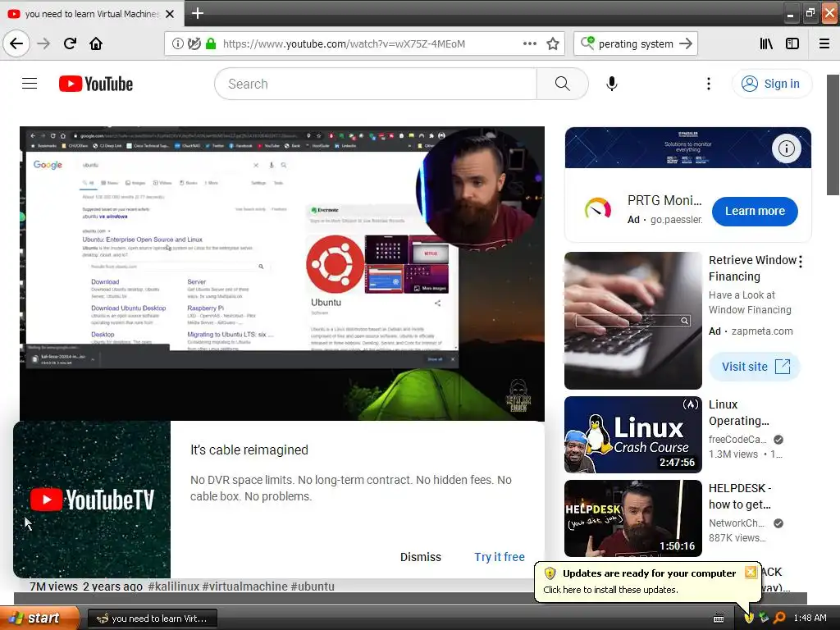Screen dimensions: 840x630
Task: Toggle the browser sidebar icon
Action: [x=792, y=44]
